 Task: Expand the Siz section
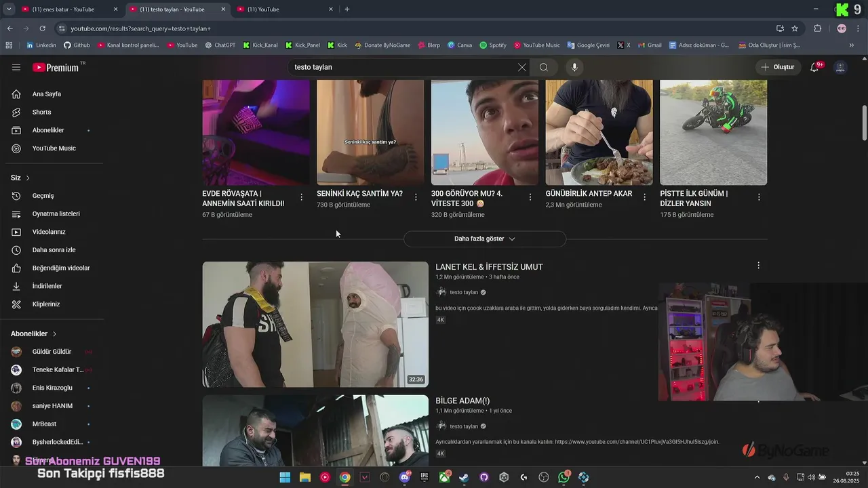click(x=20, y=178)
